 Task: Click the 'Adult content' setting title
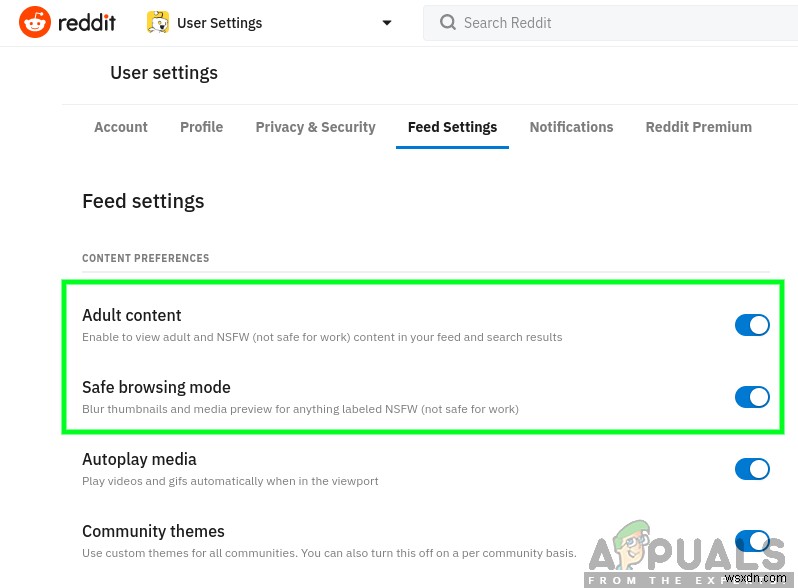pyautogui.click(x=131, y=315)
